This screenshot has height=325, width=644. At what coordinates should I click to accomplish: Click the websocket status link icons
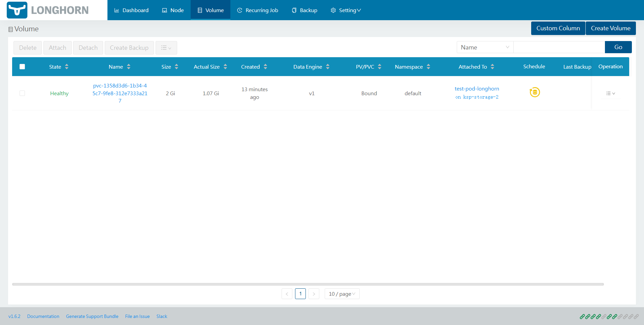tap(609, 317)
